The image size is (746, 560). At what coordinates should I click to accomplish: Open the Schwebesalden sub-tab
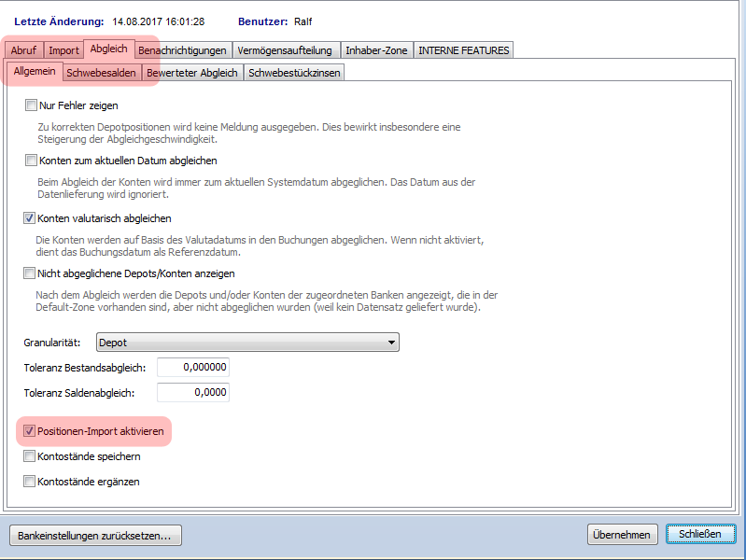(x=102, y=73)
